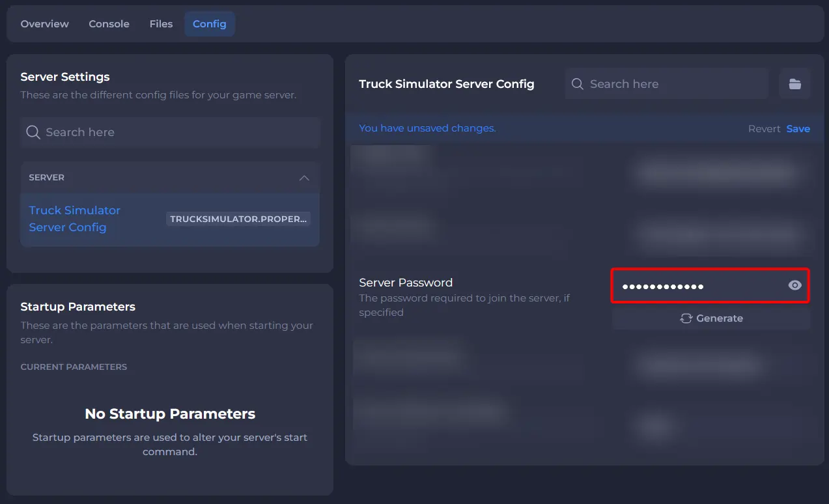Revert the unsaved changes
The width and height of the screenshot is (829, 504).
pyautogui.click(x=764, y=129)
